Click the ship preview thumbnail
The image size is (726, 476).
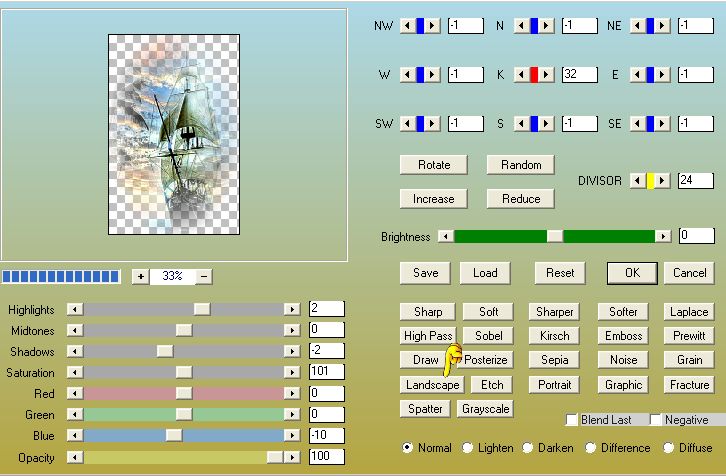174,134
